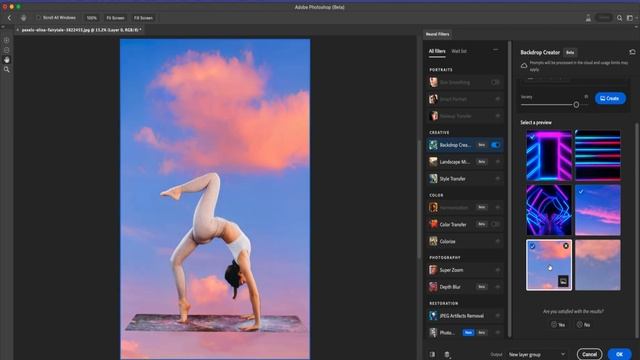The image size is (640, 360).
Task: Click the back arrow in options bar
Action: (x=9, y=18)
